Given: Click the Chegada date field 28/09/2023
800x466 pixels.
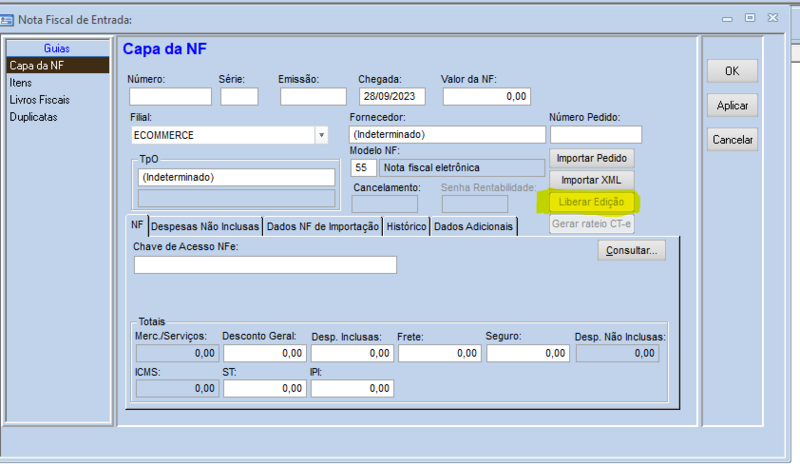Looking at the screenshot, I should point(392,96).
